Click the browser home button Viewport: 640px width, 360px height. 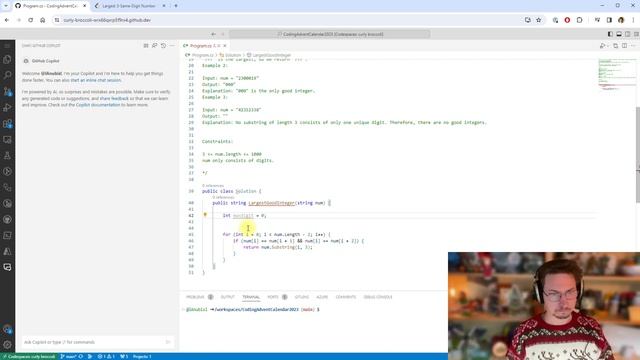point(42,20)
